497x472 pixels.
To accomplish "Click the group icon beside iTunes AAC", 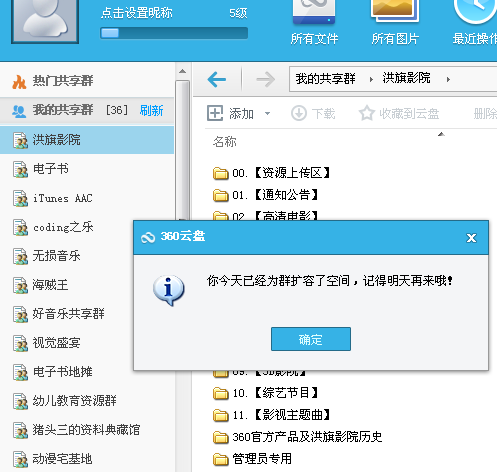I will [20, 198].
